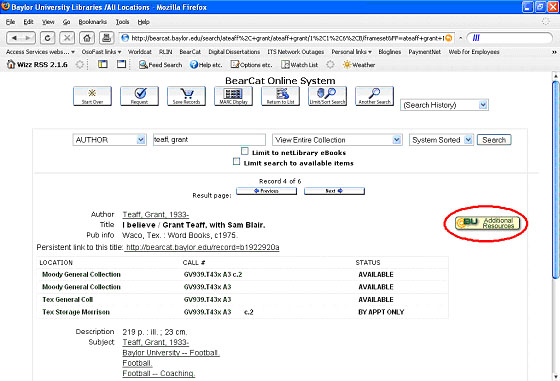The image size is (560, 381).
Task: Click the vertical page scrollbar
Action: pos(555,179)
